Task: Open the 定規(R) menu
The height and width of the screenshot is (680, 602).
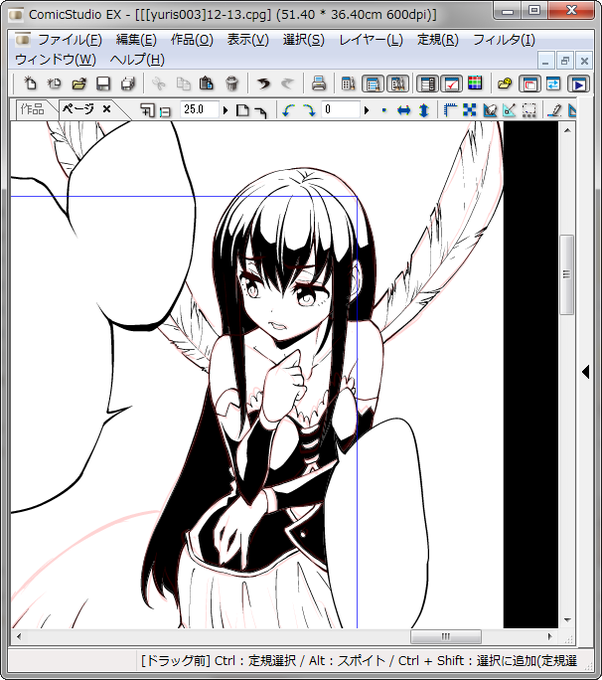Action: click(438, 40)
